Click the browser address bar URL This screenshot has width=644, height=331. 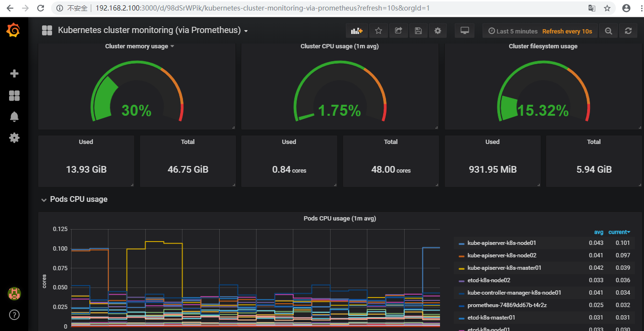pos(263,8)
